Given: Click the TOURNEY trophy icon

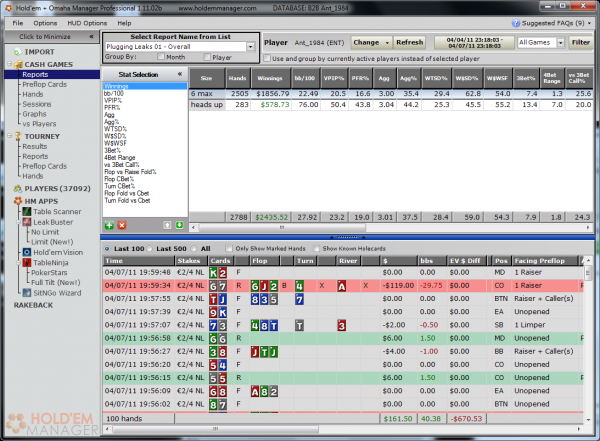Looking at the screenshot, I should point(18,136).
